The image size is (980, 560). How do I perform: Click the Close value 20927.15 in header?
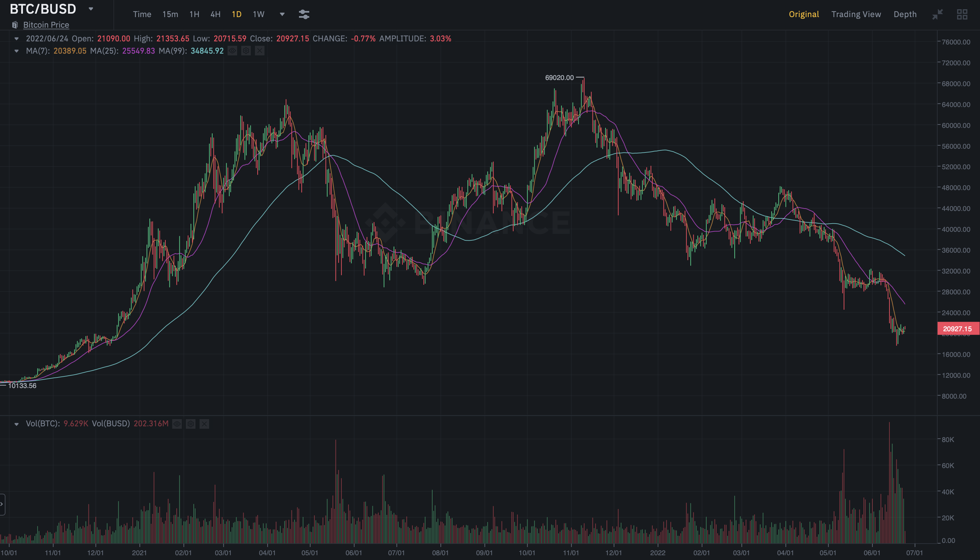[x=292, y=38]
